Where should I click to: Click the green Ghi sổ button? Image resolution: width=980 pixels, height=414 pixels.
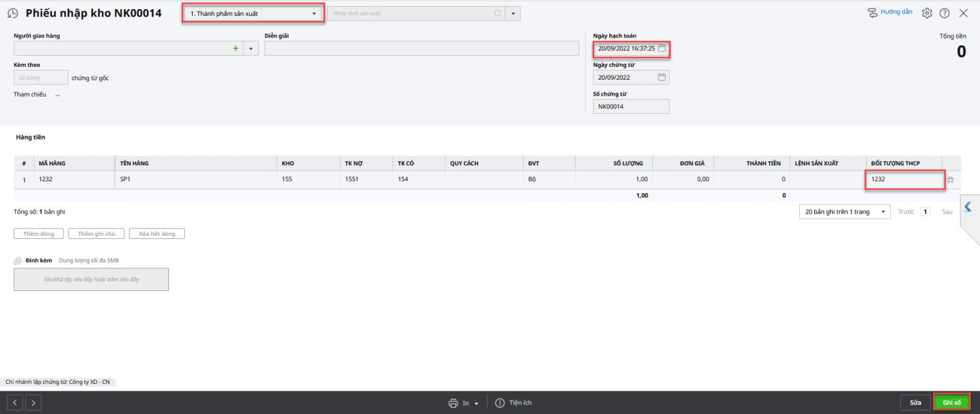point(951,402)
